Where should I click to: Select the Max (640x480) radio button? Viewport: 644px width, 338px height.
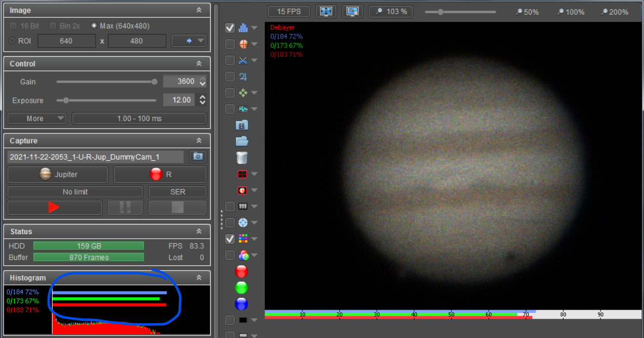(x=94, y=26)
